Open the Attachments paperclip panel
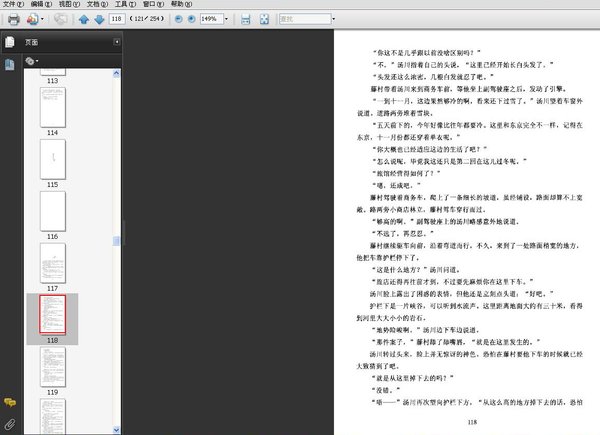This screenshot has height=435, width=600. (9, 423)
